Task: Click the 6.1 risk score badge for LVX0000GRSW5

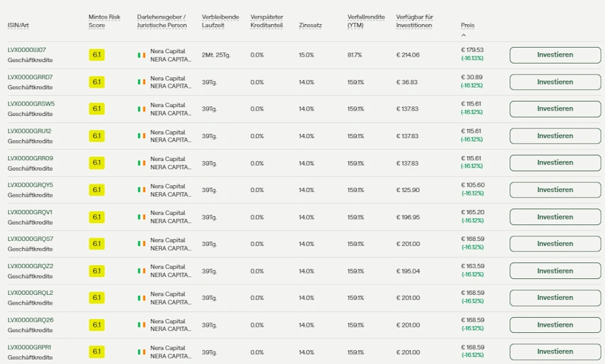Action: [x=96, y=109]
